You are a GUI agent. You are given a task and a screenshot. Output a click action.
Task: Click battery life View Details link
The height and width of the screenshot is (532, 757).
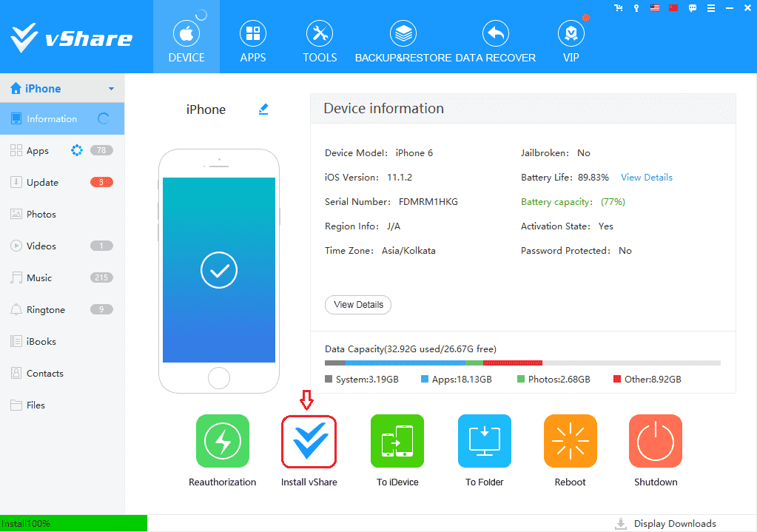647,177
